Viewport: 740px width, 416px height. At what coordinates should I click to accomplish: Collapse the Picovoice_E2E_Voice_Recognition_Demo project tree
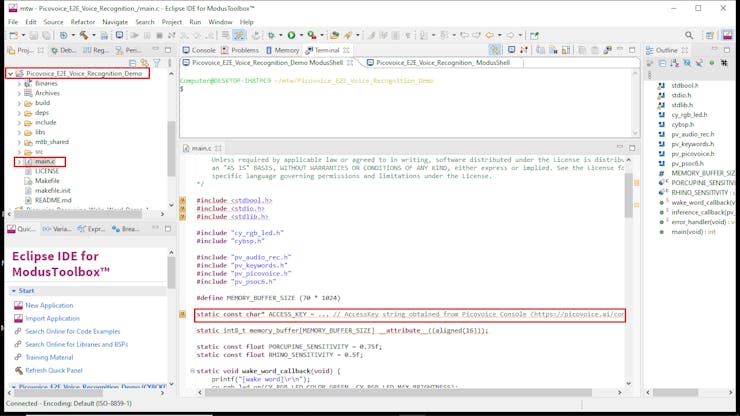pyautogui.click(x=11, y=74)
